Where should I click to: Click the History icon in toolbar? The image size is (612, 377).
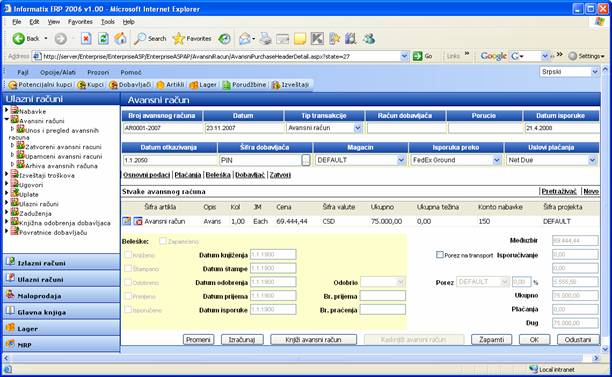224,39
